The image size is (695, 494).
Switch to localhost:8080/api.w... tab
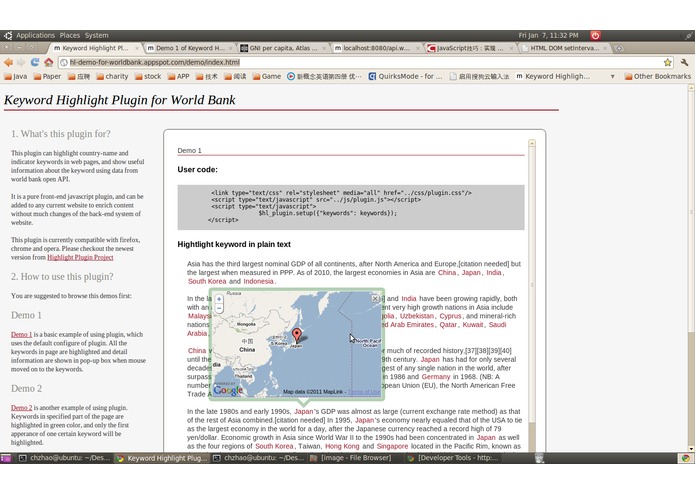pos(377,48)
